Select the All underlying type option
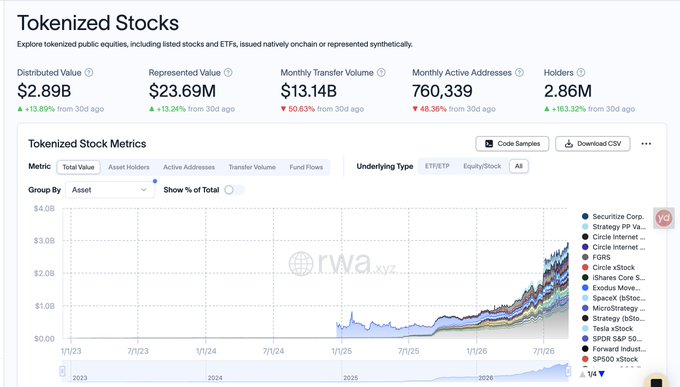680x387 pixels. pyautogui.click(x=519, y=166)
